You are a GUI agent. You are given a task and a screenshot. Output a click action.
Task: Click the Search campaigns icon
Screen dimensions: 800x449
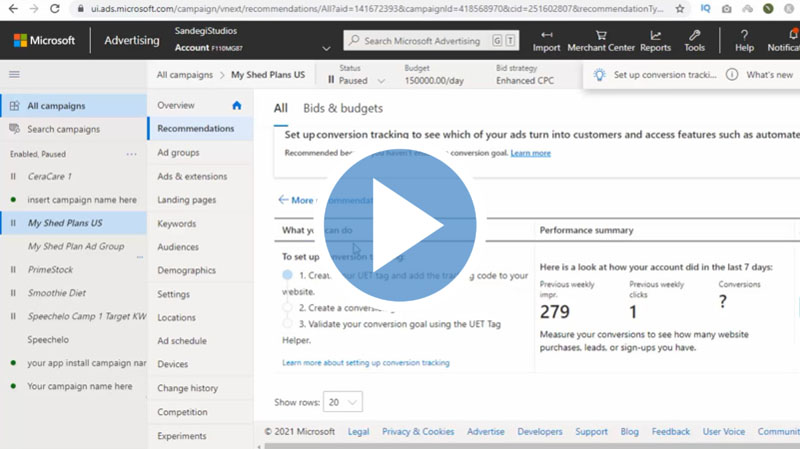pos(14,129)
